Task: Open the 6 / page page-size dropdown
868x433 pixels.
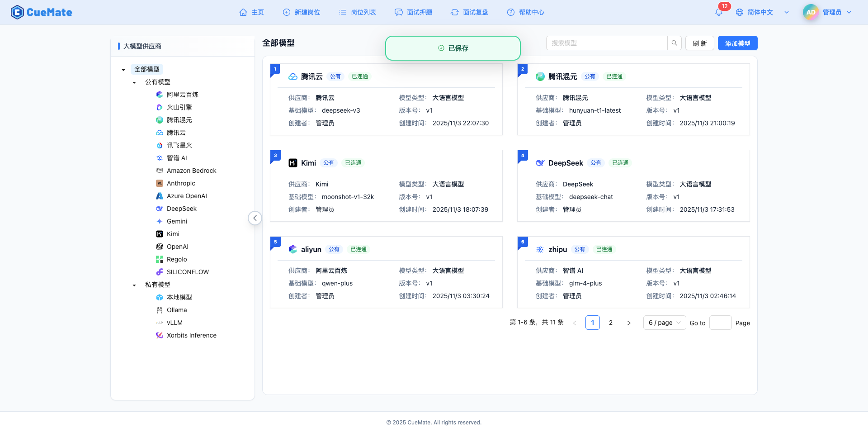Action: coord(664,323)
